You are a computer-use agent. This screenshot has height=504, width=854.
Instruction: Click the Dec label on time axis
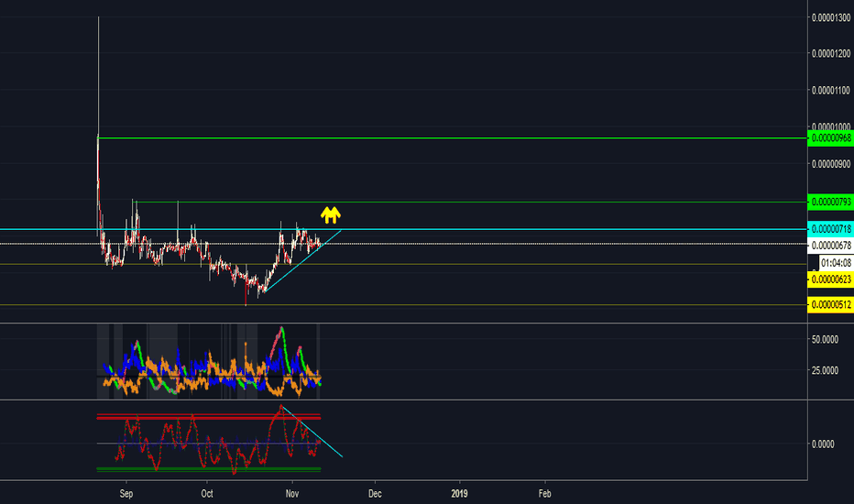click(375, 494)
